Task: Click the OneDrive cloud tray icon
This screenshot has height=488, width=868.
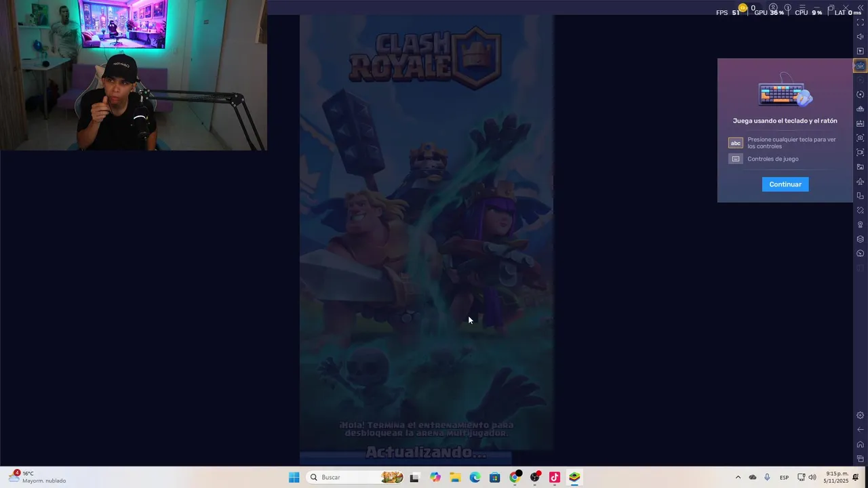Action: click(x=753, y=477)
